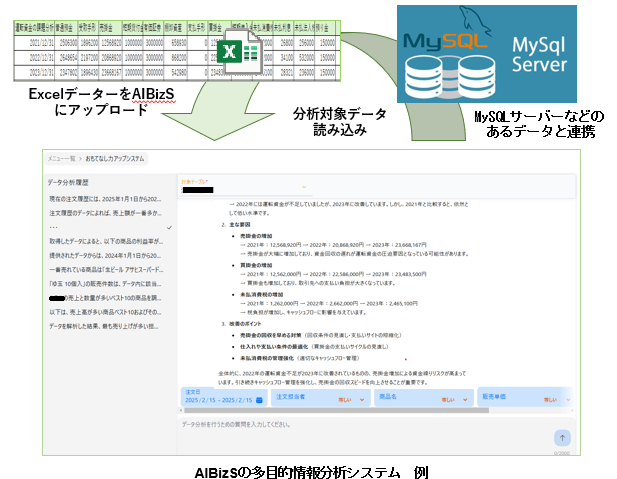
Task: Open the 注文担当者 comparison dropdown arrow
Action: [x=362, y=400]
